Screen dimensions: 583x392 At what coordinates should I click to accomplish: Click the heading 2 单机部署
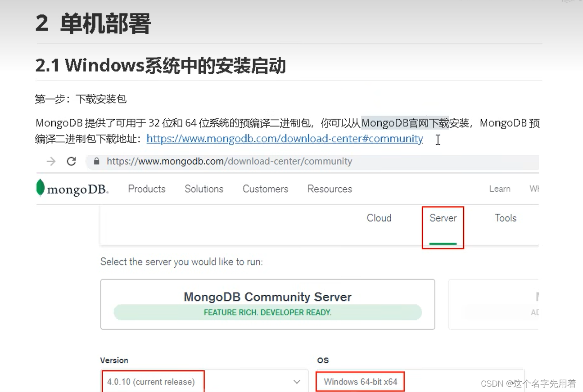point(93,23)
